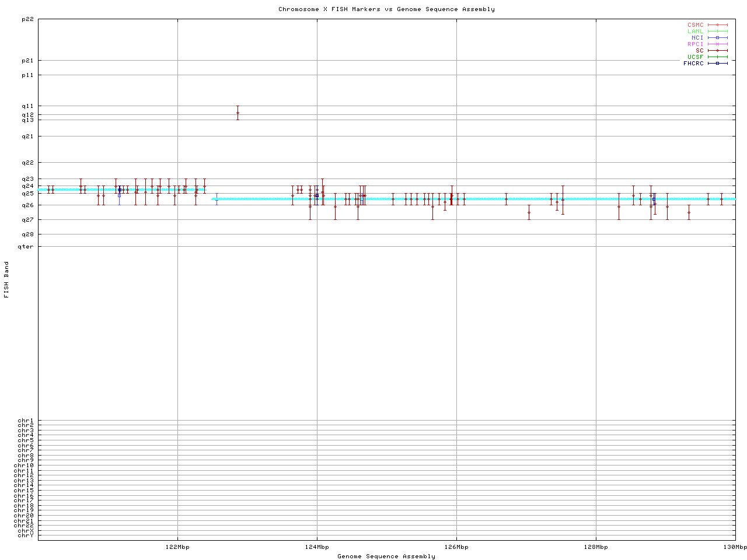Screen dimensions: 747x560
Task: Click the FISH Band y-axis title
Action: pos(6,279)
